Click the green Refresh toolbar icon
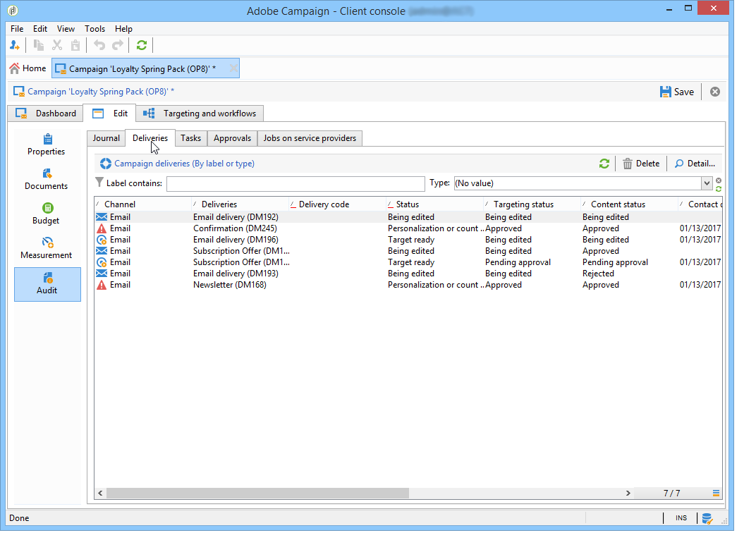Viewport: 756px width, 552px height. click(141, 45)
